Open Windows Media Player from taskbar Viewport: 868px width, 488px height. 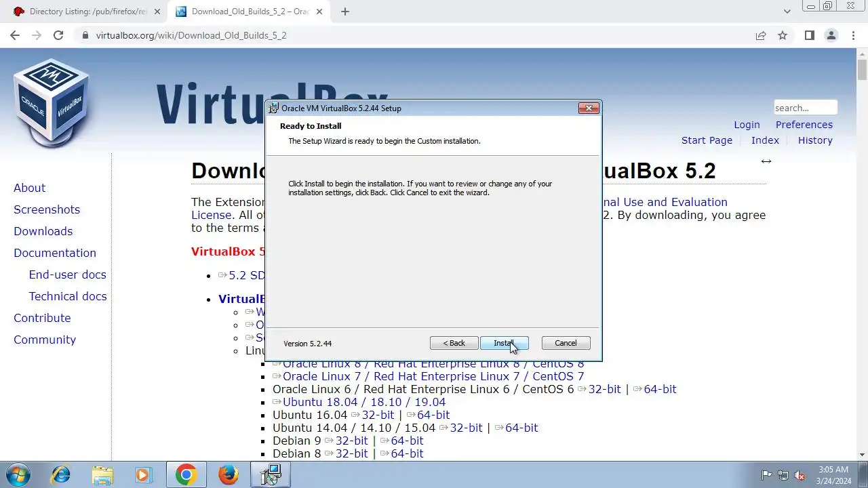click(x=144, y=474)
